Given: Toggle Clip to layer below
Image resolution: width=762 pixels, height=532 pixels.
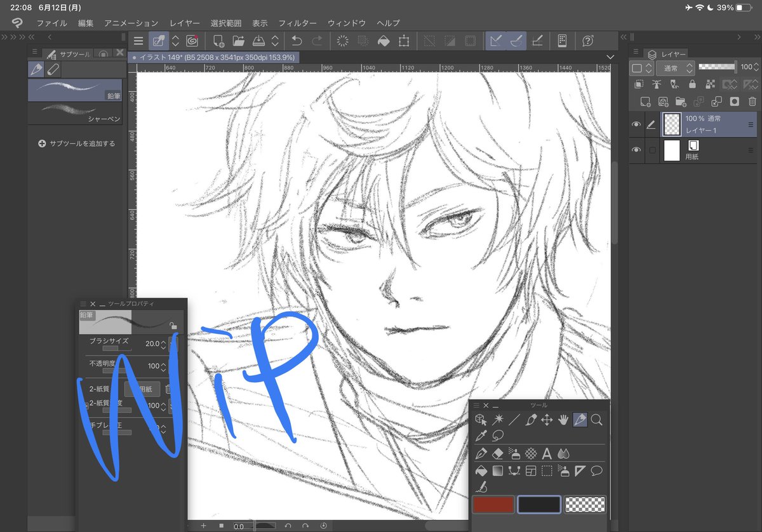Looking at the screenshot, I should tap(639, 84).
